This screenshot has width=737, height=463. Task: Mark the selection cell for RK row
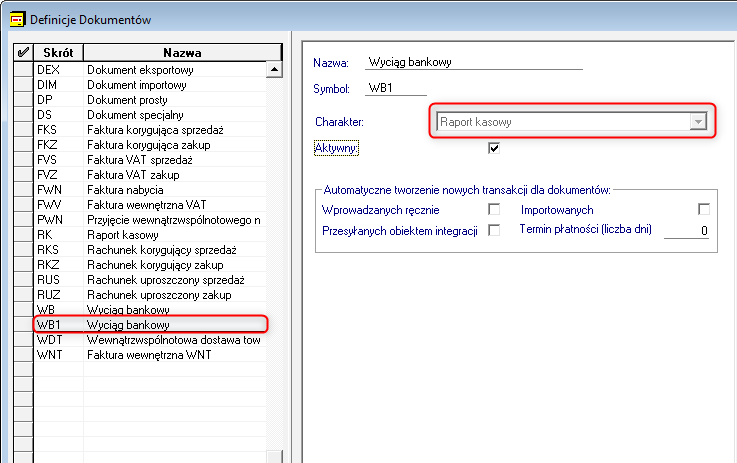(x=23, y=235)
